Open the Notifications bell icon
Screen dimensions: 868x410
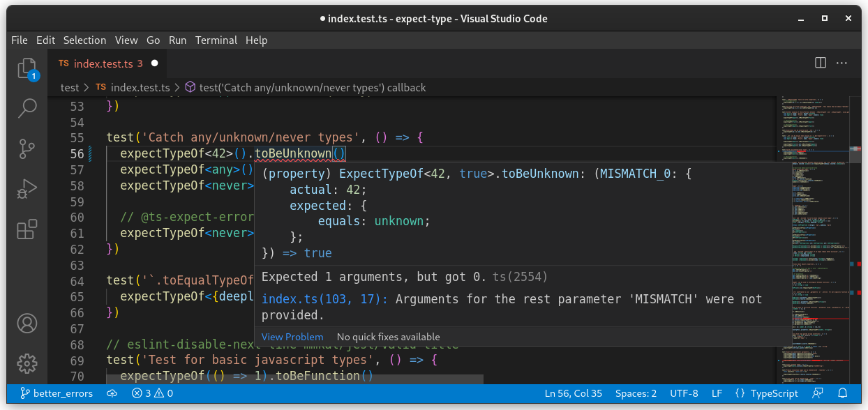[x=843, y=393]
